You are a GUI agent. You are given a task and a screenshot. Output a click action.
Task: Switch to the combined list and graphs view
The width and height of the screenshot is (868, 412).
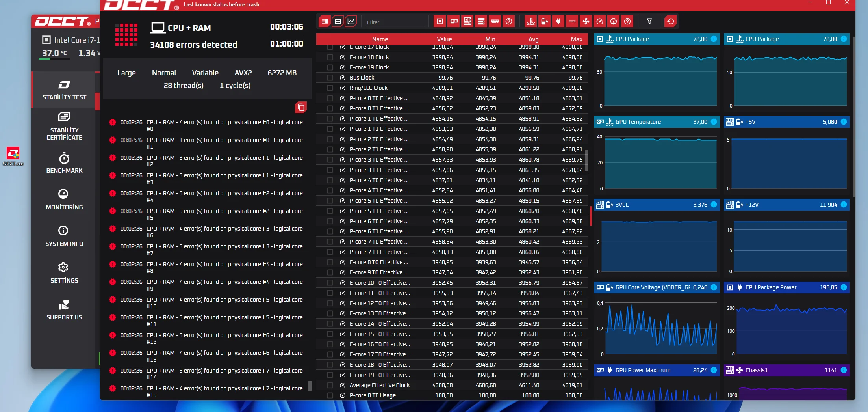click(x=325, y=21)
